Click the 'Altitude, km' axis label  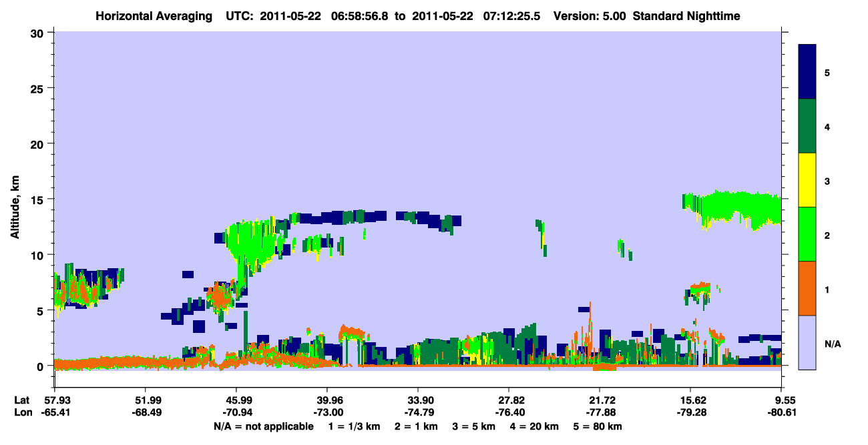point(14,206)
